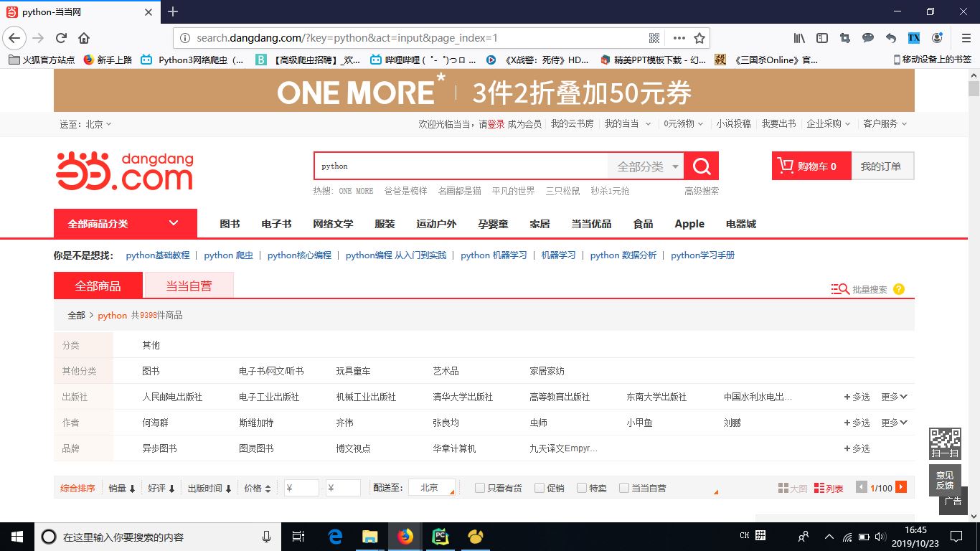The width and height of the screenshot is (980, 551).
Task: Check the 促销 checkbox
Action: pos(540,488)
